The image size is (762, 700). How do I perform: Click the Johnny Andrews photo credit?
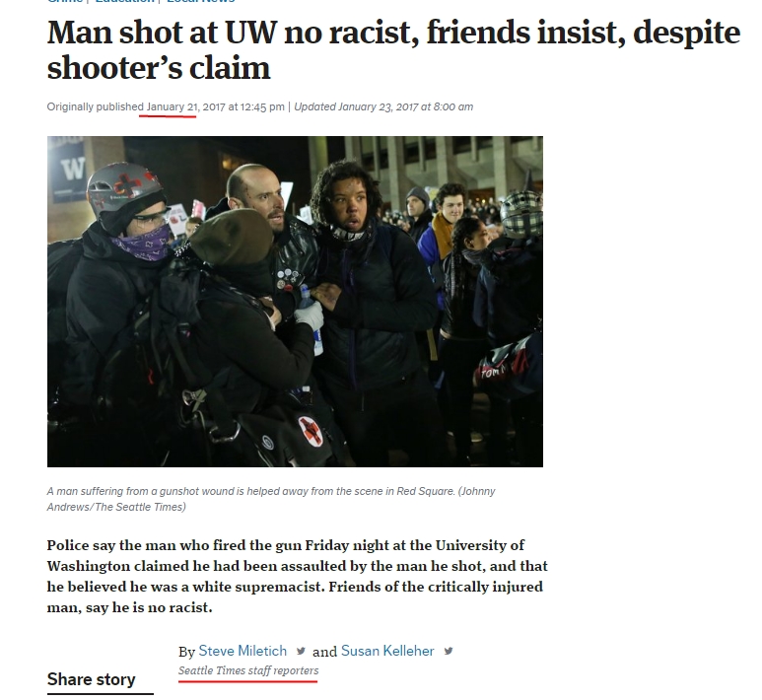pyautogui.click(x=271, y=499)
